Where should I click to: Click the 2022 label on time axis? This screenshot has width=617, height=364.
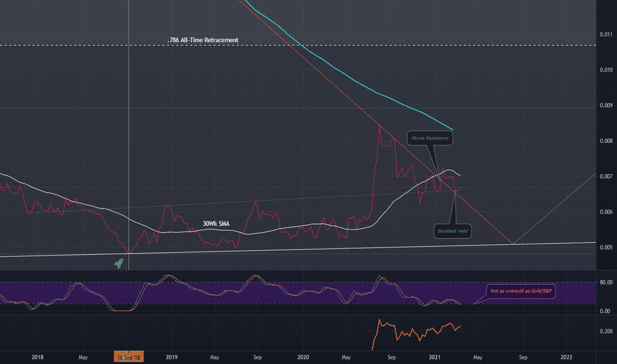click(566, 357)
